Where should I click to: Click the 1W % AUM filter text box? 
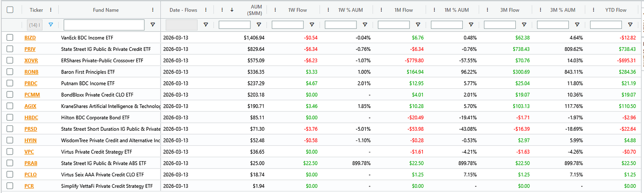click(341, 25)
